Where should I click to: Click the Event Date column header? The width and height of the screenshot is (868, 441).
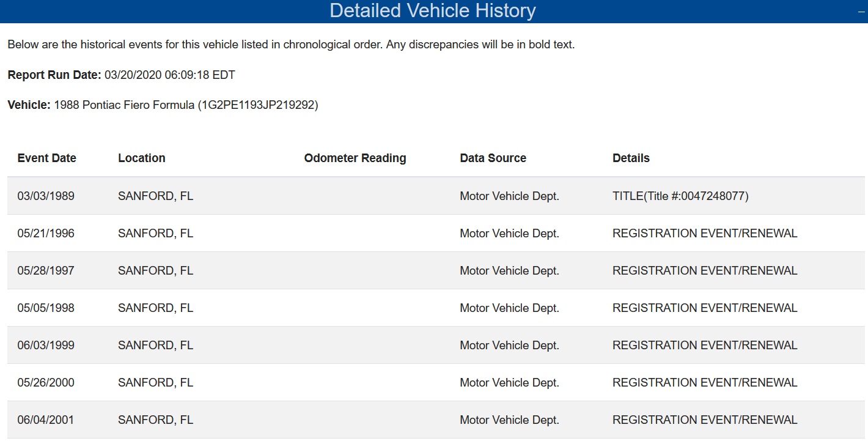point(47,158)
